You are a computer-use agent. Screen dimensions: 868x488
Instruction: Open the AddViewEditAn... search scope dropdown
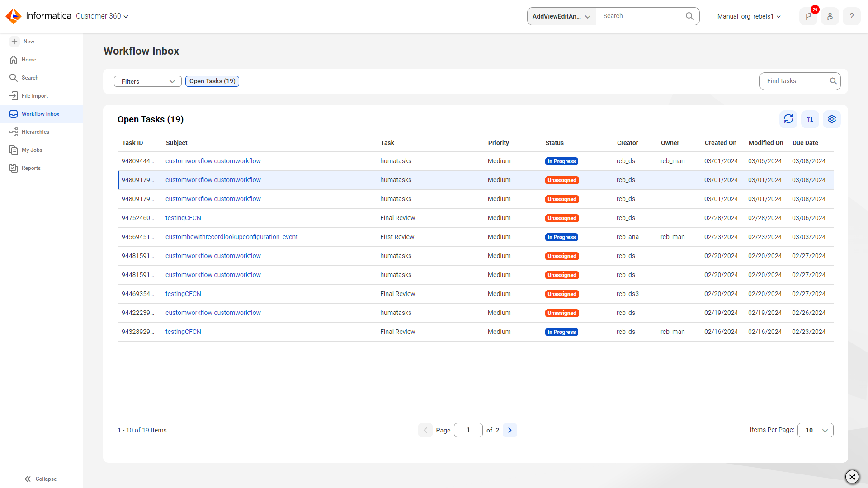[561, 16]
